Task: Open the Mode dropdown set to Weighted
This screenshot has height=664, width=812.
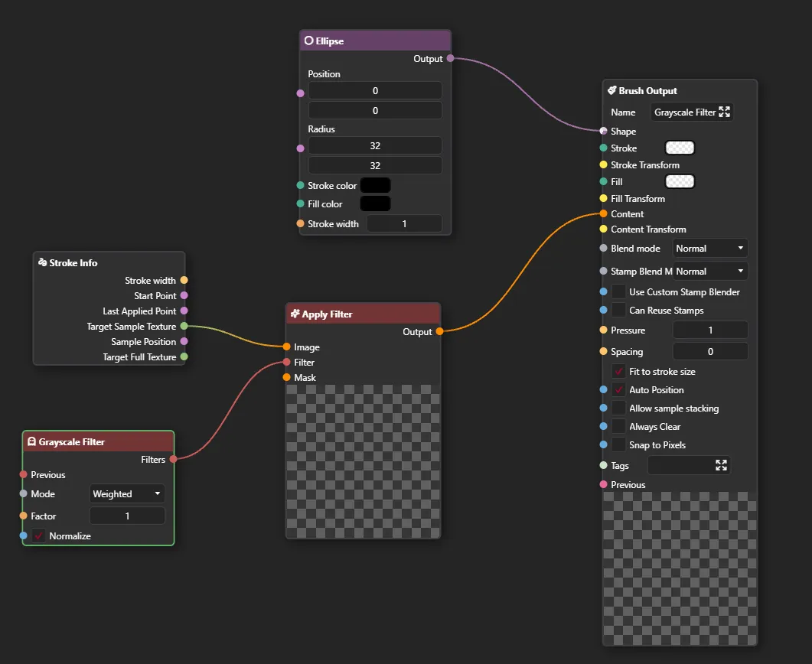Action: (x=126, y=493)
